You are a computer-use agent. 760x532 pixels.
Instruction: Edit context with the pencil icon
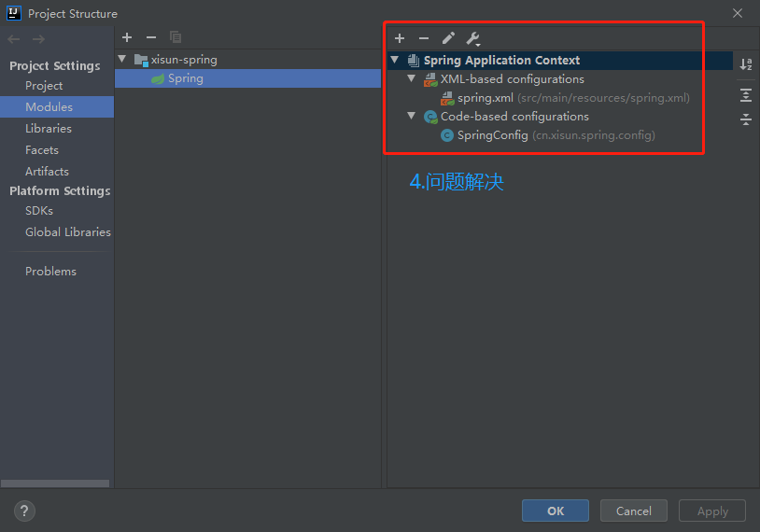[448, 38]
